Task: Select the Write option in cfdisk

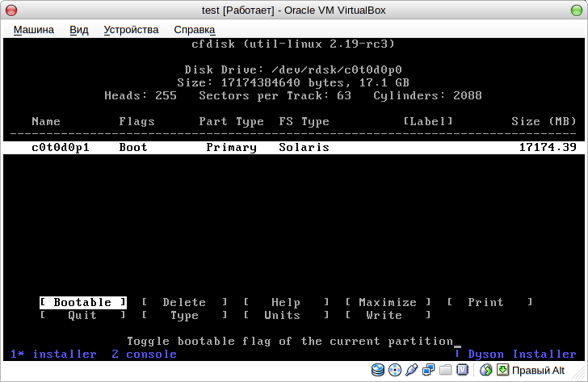Action: tap(388, 315)
